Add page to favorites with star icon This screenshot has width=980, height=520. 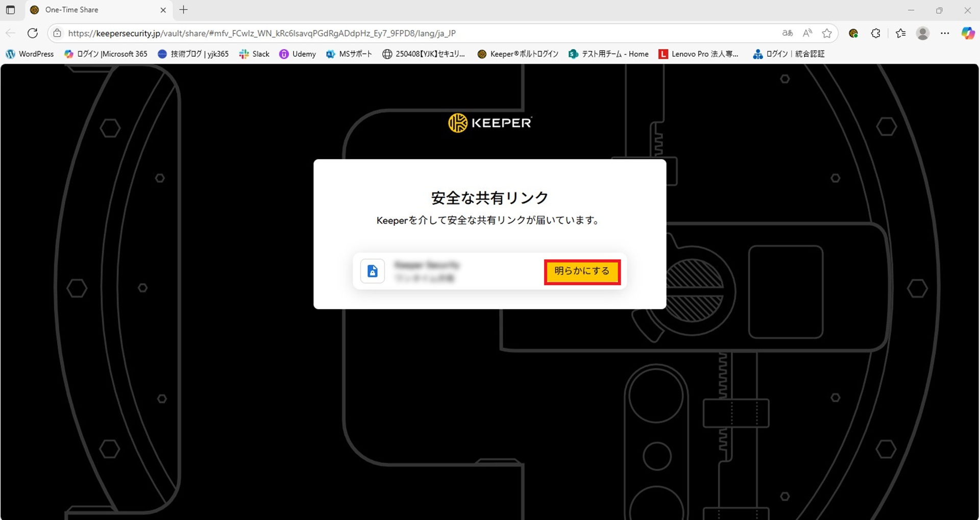(x=827, y=33)
